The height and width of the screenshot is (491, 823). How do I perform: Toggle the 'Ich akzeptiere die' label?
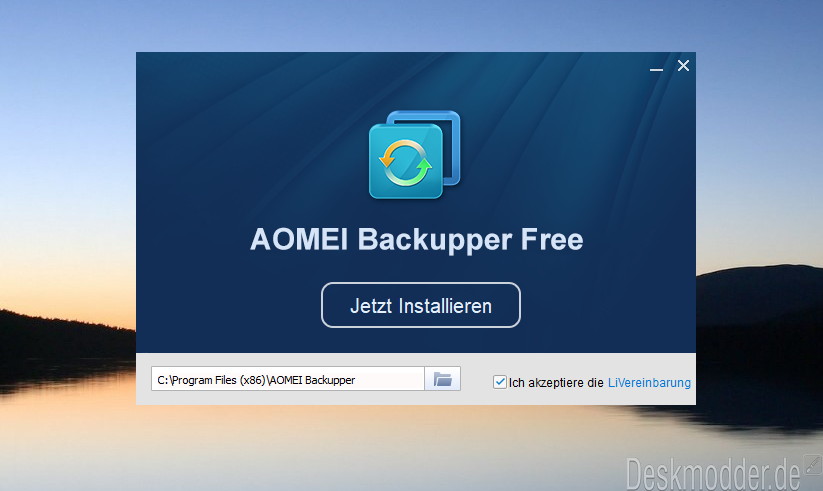(556, 383)
